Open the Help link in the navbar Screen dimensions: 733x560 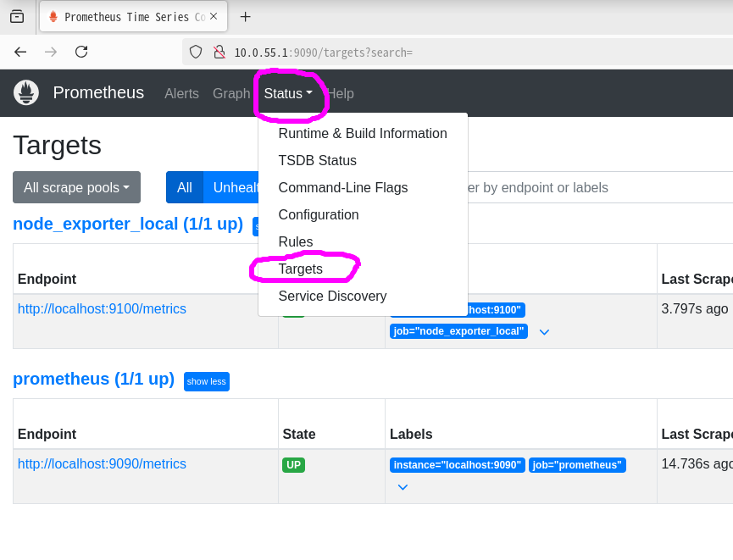coord(341,93)
